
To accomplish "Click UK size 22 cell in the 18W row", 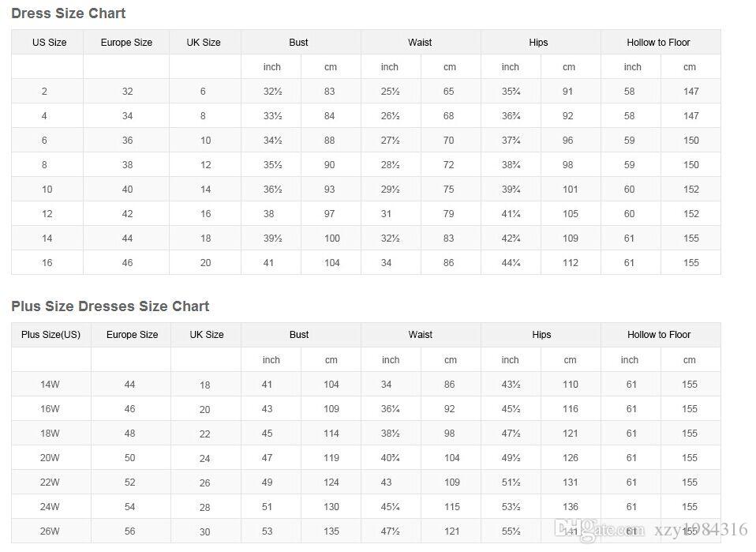I will tap(204, 434).
